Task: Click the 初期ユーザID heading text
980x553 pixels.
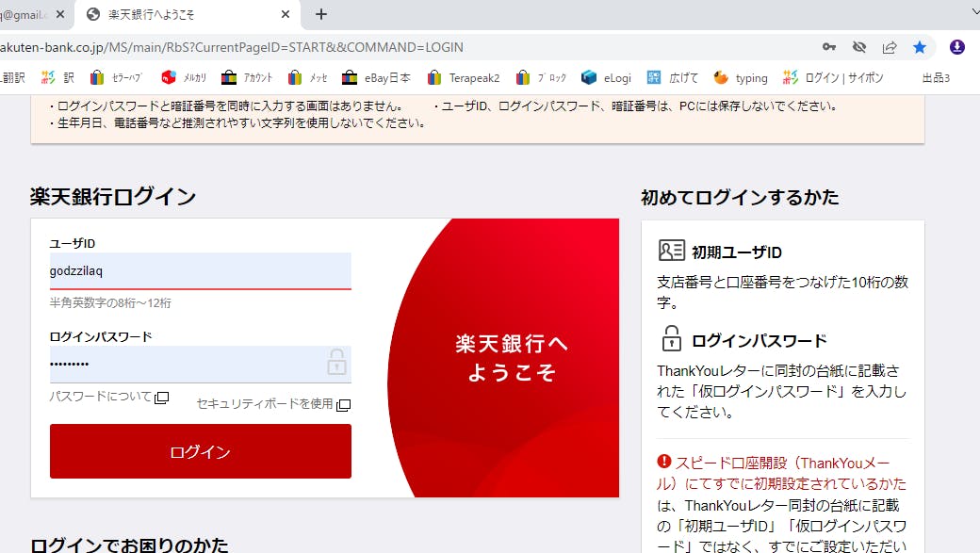Action: 737,252
